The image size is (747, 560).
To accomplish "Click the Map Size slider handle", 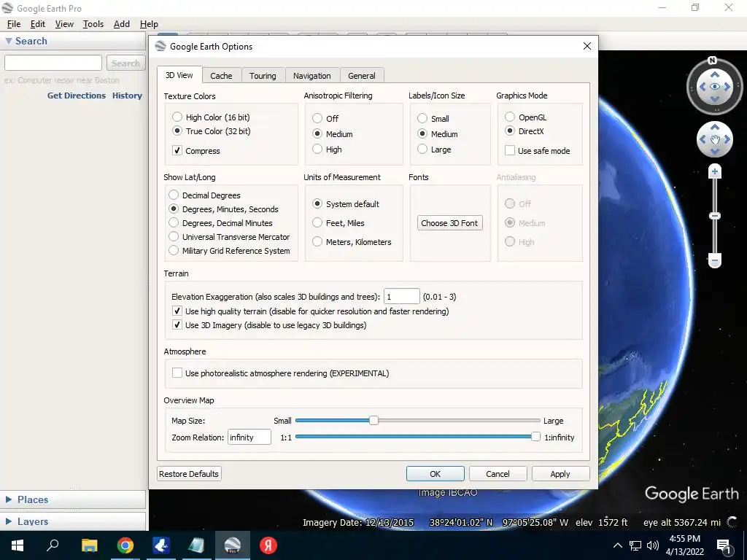I will point(374,421).
